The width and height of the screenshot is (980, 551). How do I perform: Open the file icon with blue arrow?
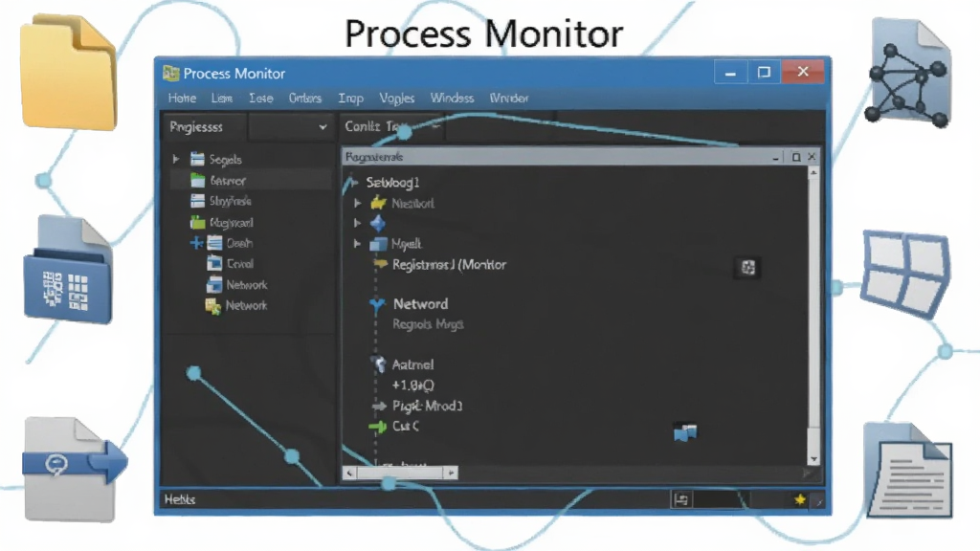point(73,469)
